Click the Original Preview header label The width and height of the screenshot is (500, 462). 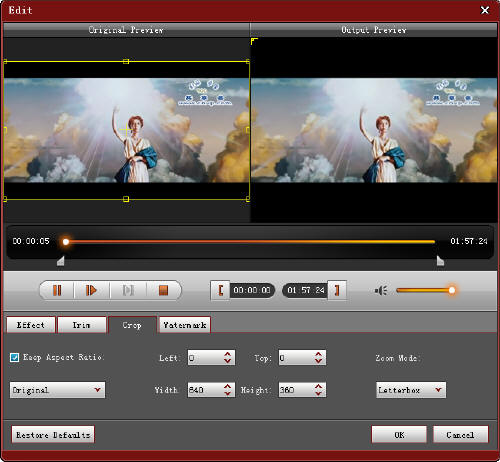(126, 30)
